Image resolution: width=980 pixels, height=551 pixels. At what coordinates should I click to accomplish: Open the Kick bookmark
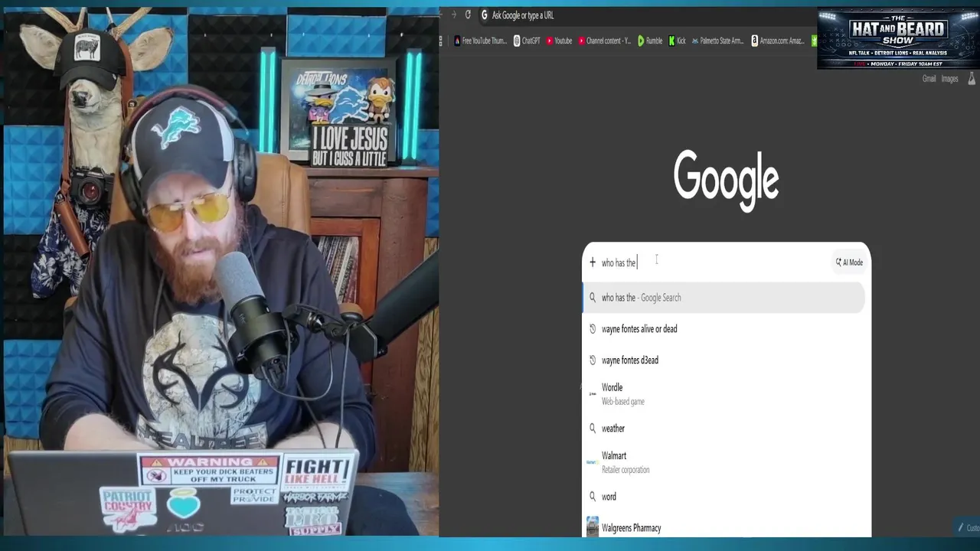[x=677, y=41]
